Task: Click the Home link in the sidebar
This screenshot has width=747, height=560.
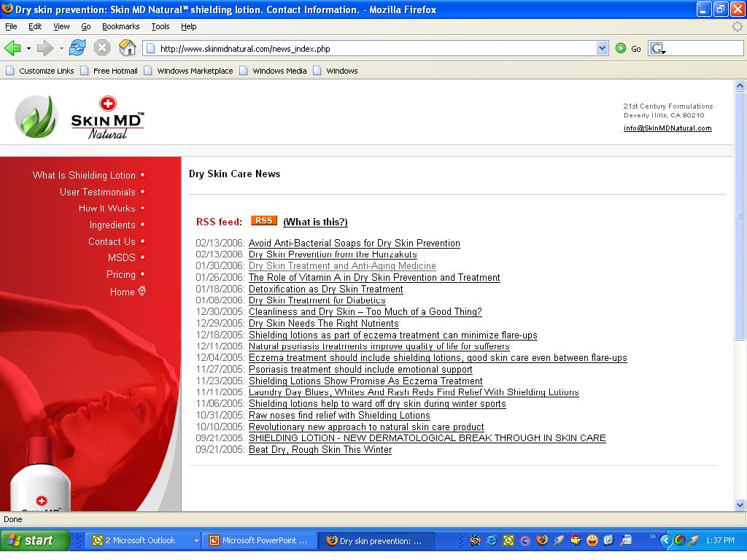Action: pyautogui.click(x=123, y=292)
